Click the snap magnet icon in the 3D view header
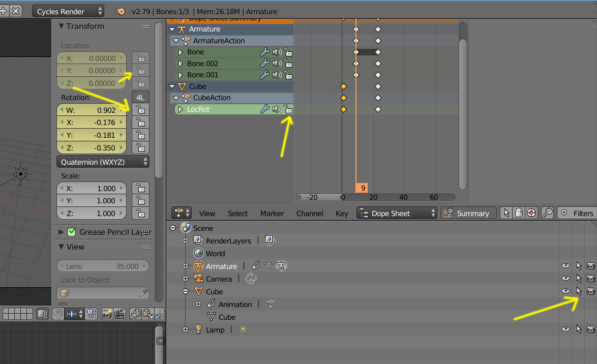Image resolution: width=597 pixels, height=364 pixels. 57,314
